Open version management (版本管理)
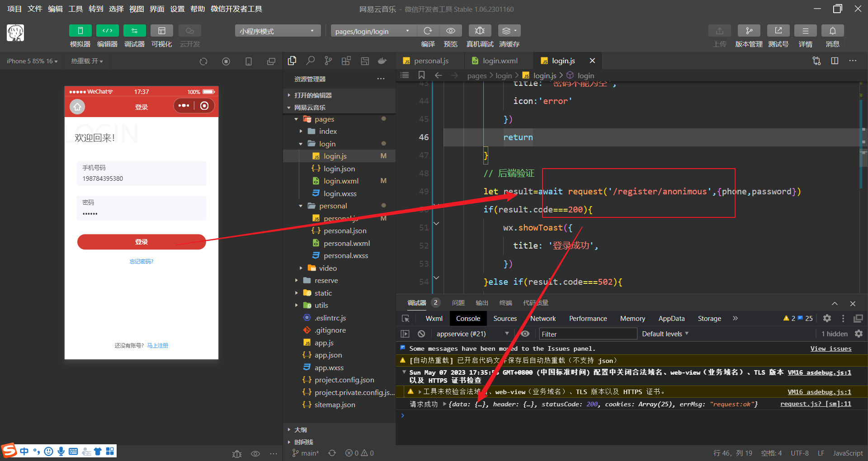The image size is (868, 461). 749,31
